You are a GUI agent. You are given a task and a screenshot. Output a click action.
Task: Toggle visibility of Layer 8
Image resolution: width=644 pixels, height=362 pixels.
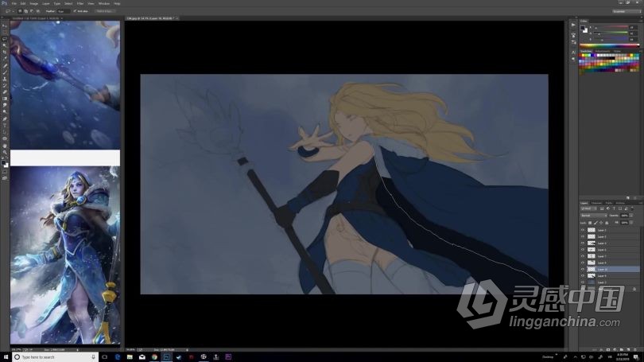click(583, 263)
